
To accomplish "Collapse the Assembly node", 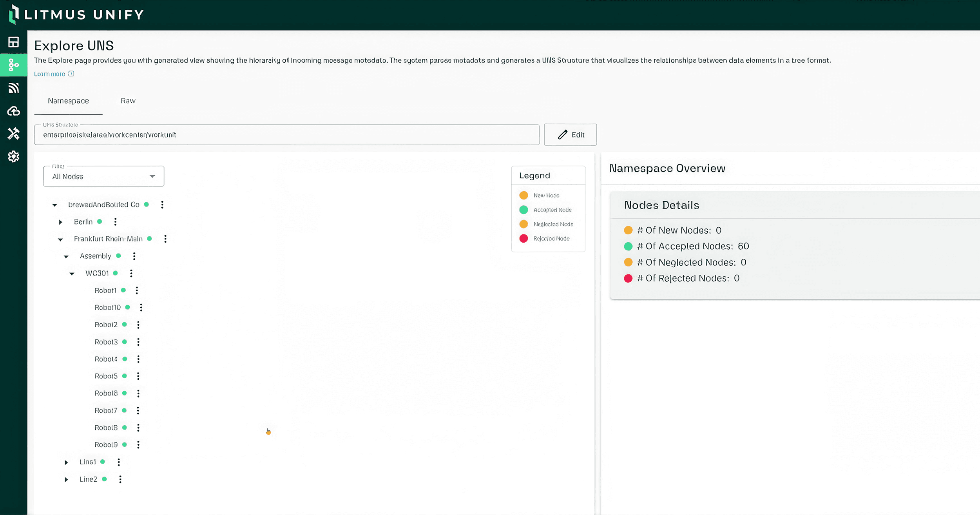I will [x=66, y=257].
